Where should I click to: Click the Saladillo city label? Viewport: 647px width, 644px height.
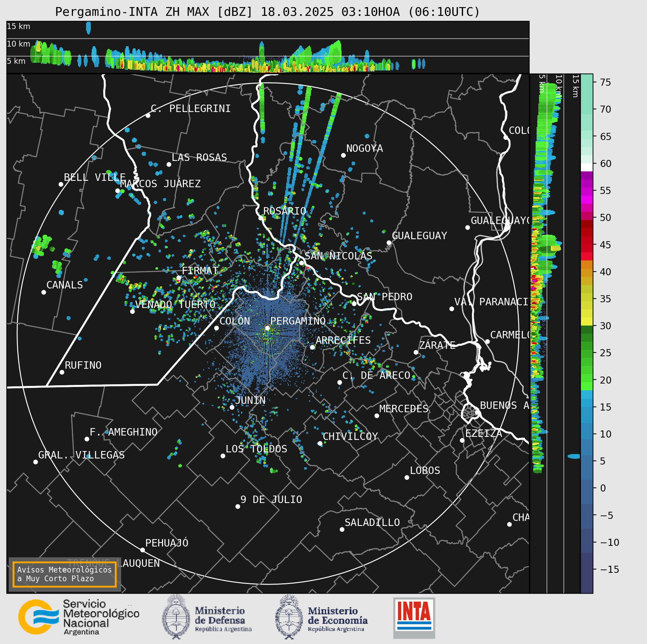click(372, 523)
